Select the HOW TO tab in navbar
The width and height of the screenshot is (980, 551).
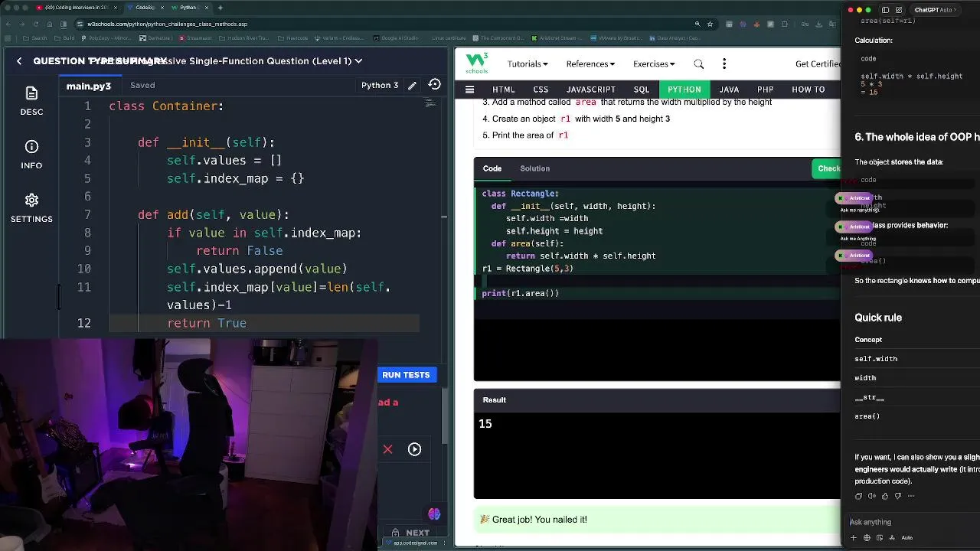(808, 90)
